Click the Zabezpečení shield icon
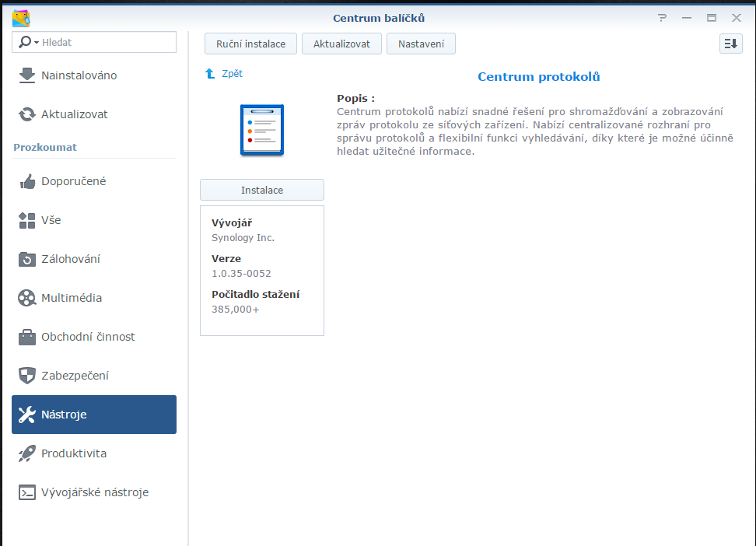 (x=27, y=376)
